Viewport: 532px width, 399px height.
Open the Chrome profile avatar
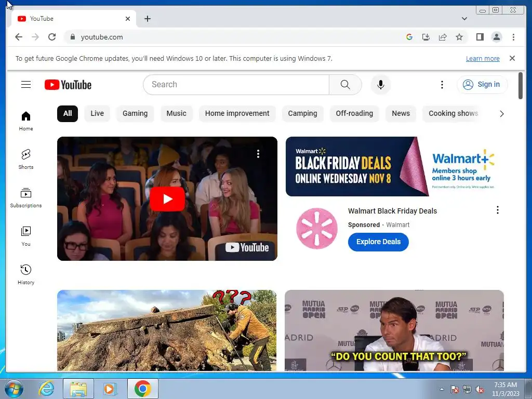496,37
